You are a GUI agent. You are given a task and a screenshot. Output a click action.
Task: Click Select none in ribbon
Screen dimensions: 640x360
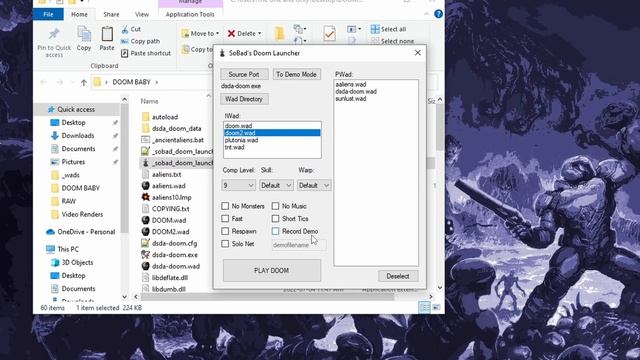pyautogui.click(x=392, y=41)
